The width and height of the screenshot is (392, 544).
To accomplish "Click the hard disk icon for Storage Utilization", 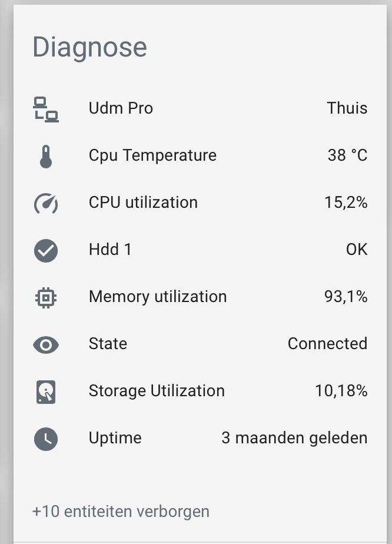I will tap(46, 391).
